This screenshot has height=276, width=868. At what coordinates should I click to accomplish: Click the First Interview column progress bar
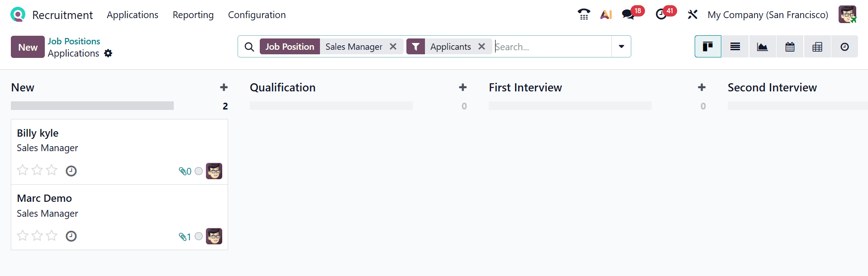570,106
